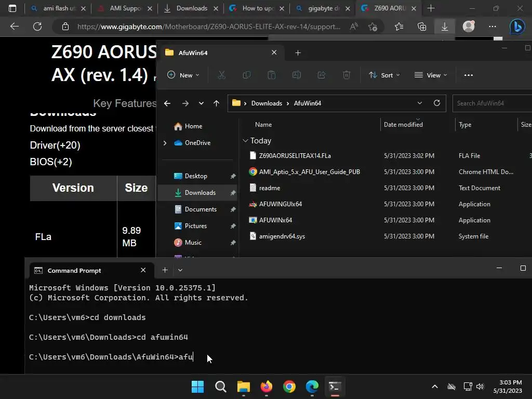Select the readme text document
The height and width of the screenshot is (399, 532).
(x=270, y=188)
